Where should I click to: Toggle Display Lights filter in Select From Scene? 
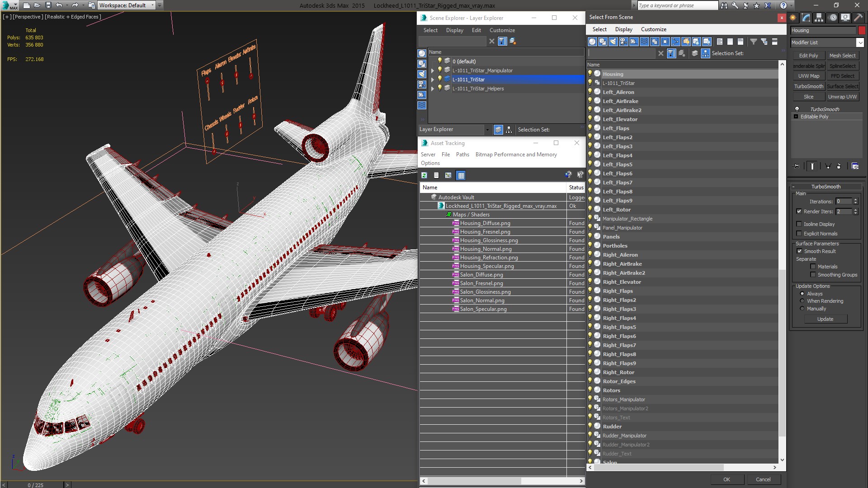click(613, 42)
